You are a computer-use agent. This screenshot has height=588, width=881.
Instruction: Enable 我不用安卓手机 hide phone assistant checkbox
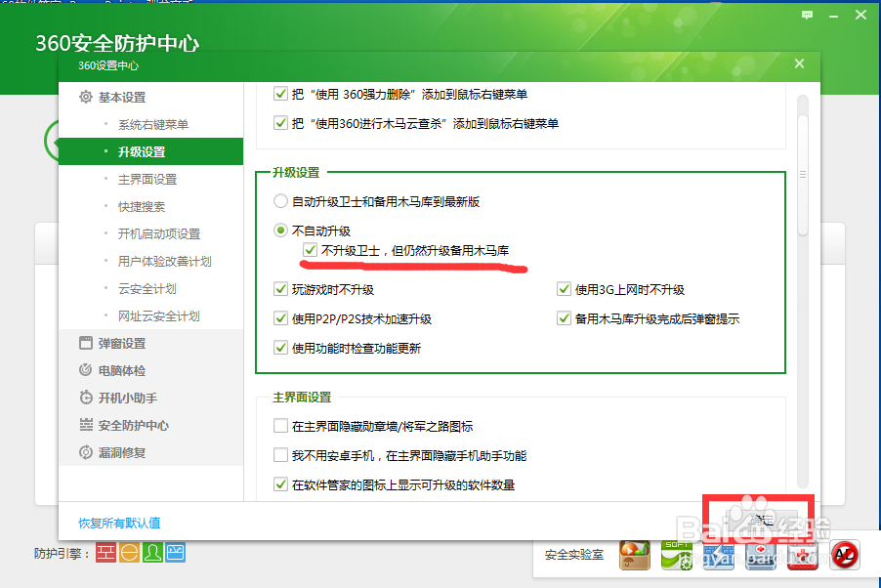[x=280, y=455]
